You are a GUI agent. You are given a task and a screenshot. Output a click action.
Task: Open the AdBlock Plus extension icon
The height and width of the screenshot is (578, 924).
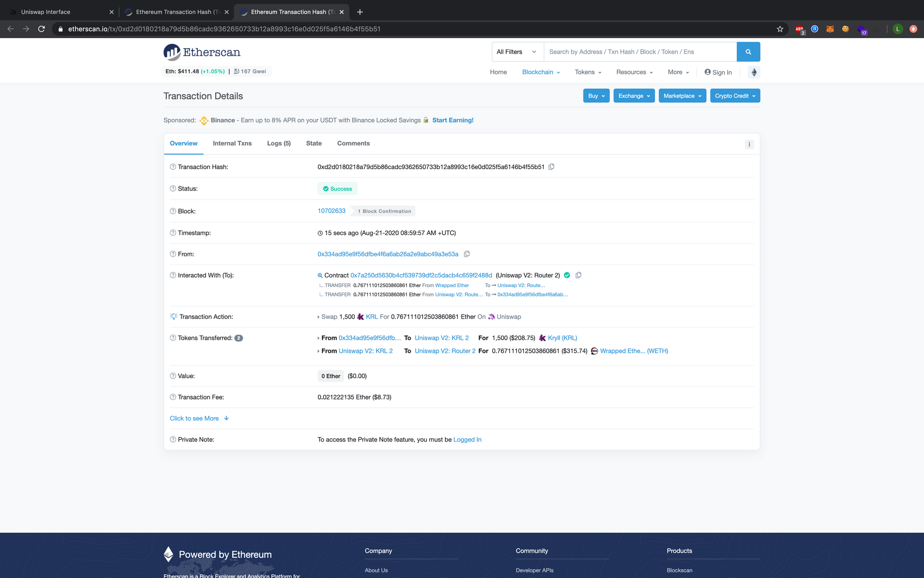point(799,29)
